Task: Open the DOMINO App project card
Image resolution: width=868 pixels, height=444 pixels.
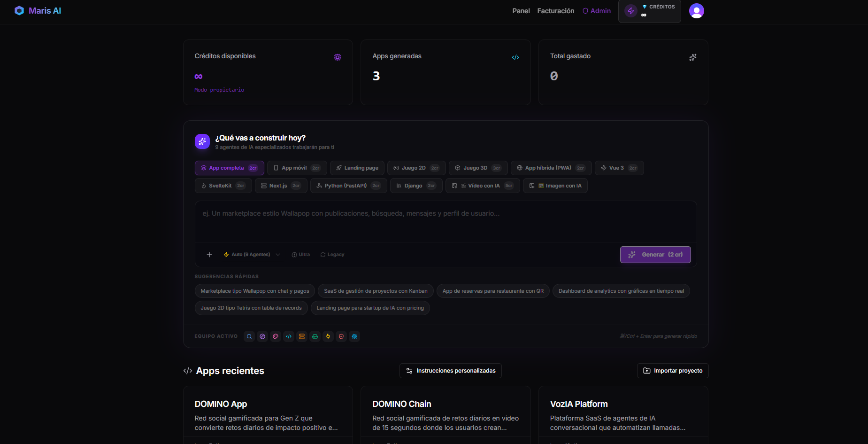Action: click(x=268, y=415)
